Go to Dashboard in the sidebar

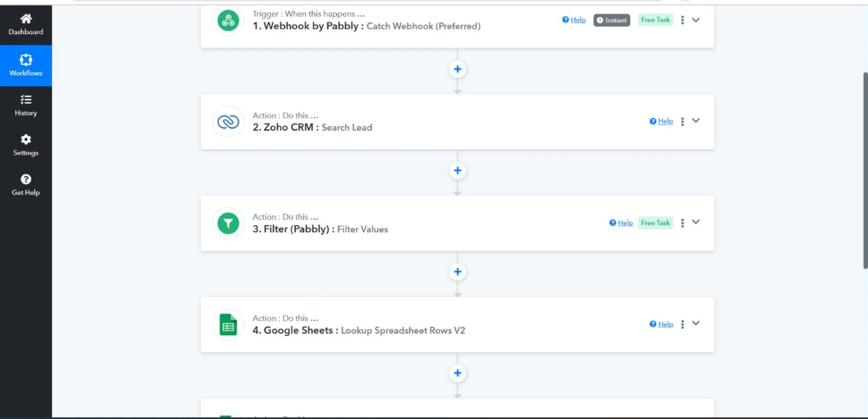tap(25, 24)
